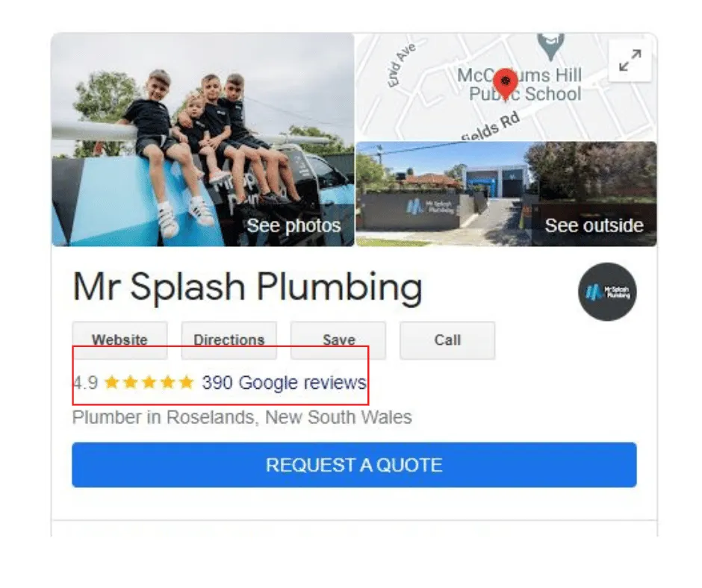View the See photos thumbnail
Image resolution: width=702 pixels, height=588 pixels.
203,140
